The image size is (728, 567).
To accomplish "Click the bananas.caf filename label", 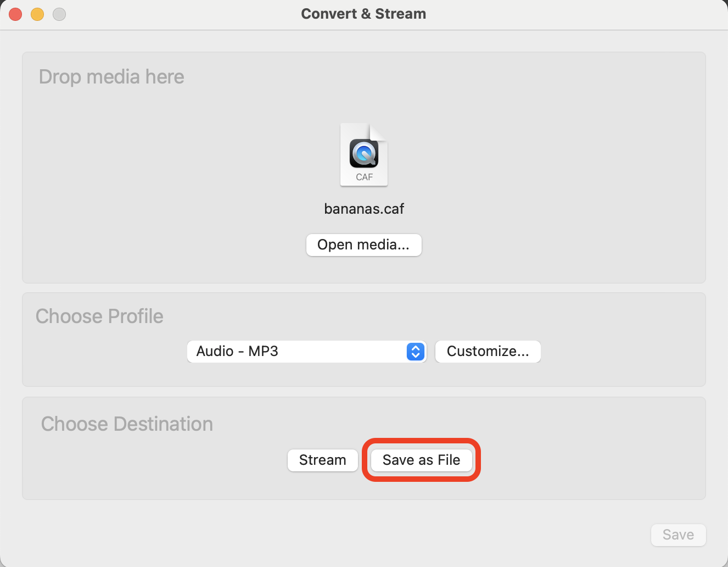I will [363, 208].
